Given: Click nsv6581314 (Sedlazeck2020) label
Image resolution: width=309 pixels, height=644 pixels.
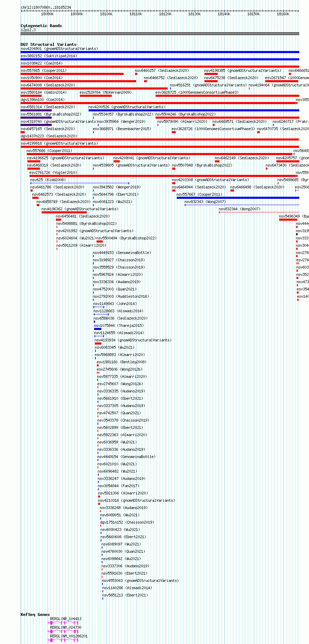Looking at the screenshot, I should tap(48, 107).
